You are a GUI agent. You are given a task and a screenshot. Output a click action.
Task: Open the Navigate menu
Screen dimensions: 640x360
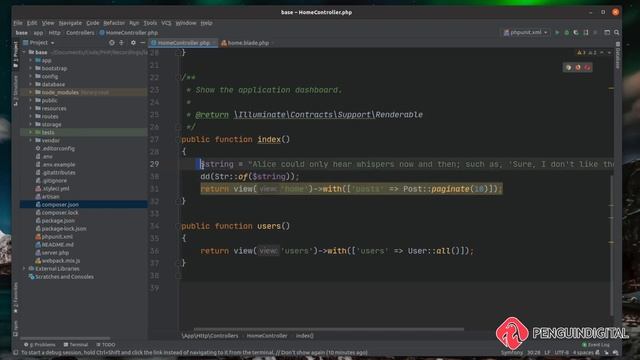[70, 23]
